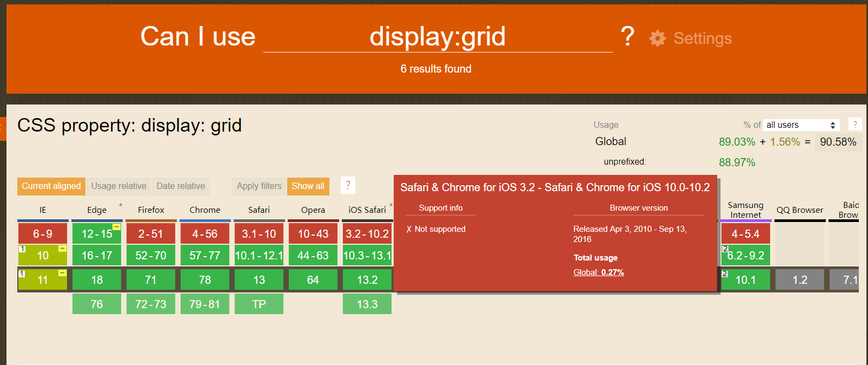
Task: Click Apply filters button
Action: click(259, 186)
